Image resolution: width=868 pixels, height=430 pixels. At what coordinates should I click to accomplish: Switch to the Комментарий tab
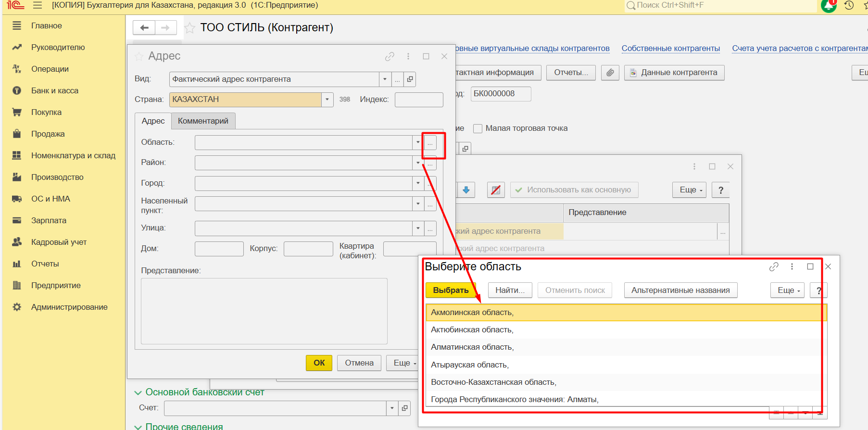click(203, 121)
